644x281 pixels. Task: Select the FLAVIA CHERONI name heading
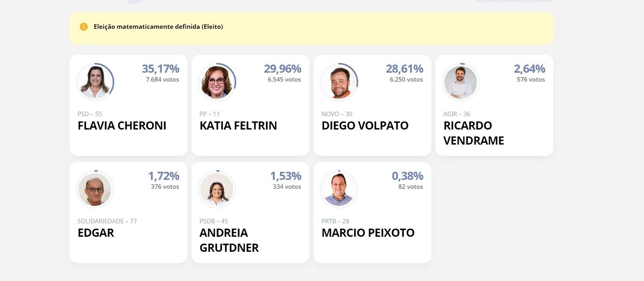[x=122, y=125]
